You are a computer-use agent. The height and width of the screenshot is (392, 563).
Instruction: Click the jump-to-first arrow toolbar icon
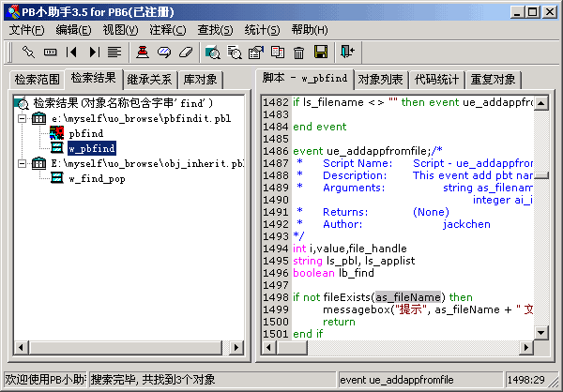[72, 52]
